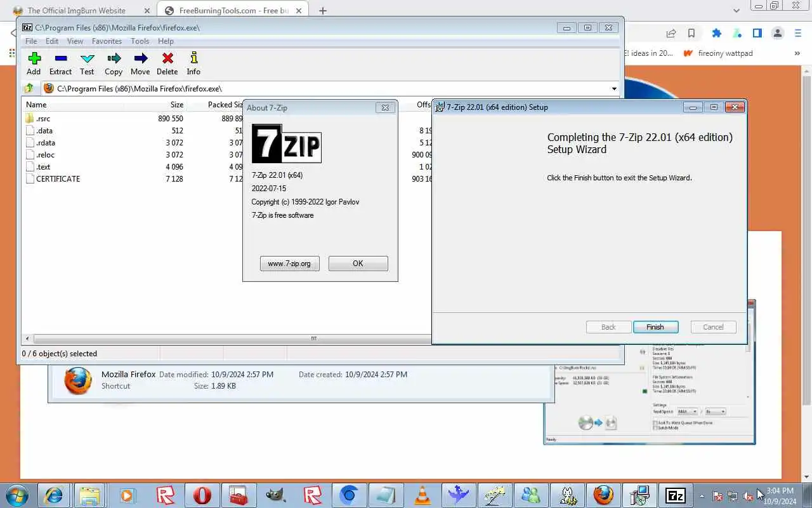Switch to 7-Zip taskbar button

[675, 495]
